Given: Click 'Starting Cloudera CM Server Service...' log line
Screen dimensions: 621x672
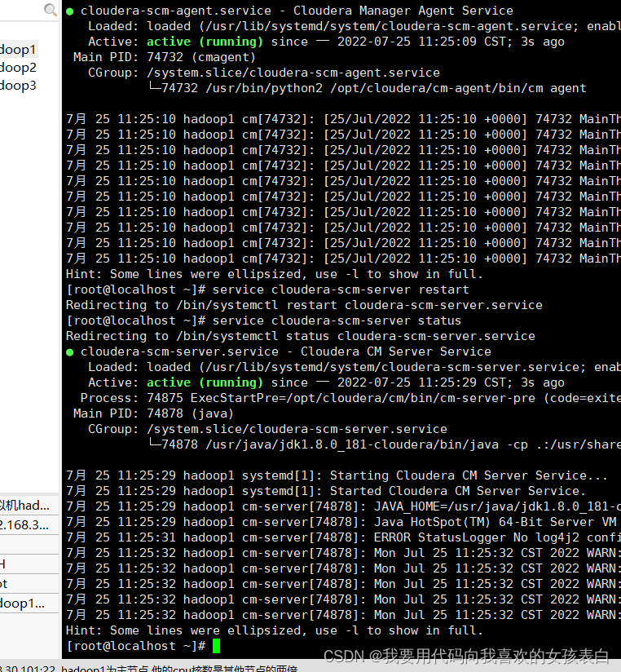Looking at the screenshot, I should (337, 475).
